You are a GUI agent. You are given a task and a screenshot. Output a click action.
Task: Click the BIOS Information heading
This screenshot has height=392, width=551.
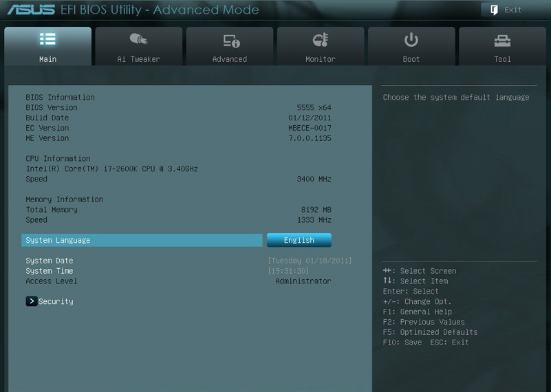[60, 97]
